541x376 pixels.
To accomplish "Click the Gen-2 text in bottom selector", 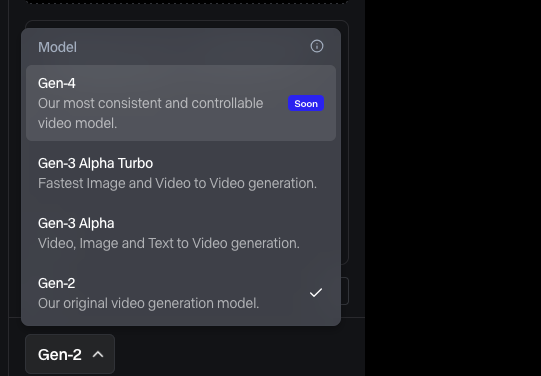I will point(60,355).
